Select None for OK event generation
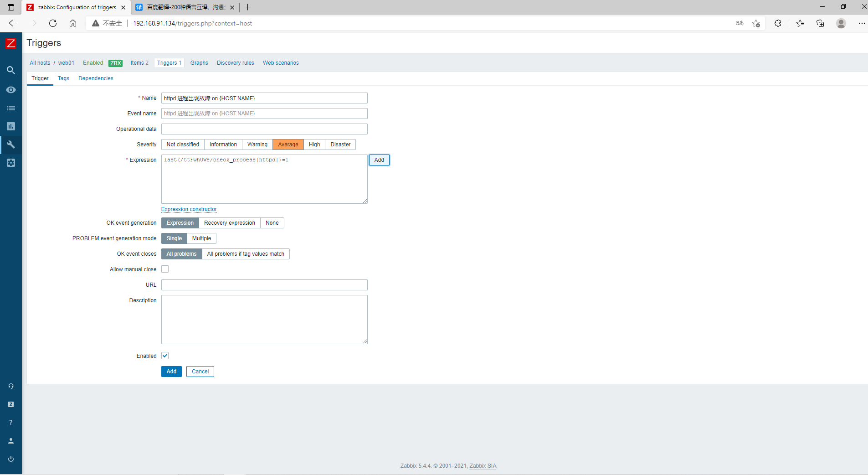This screenshot has width=868, height=475. pyautogui.click(x=272, y=223)
